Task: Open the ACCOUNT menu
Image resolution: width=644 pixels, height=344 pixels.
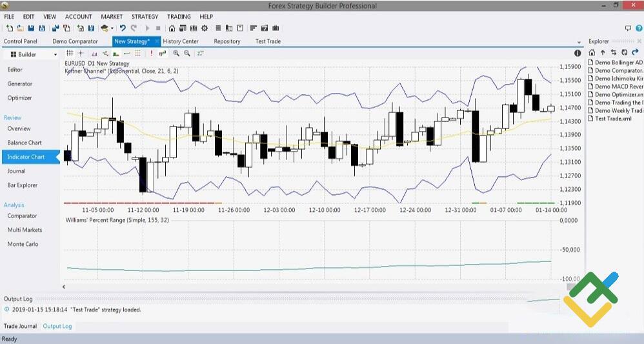Action: [x=79, y=17]
